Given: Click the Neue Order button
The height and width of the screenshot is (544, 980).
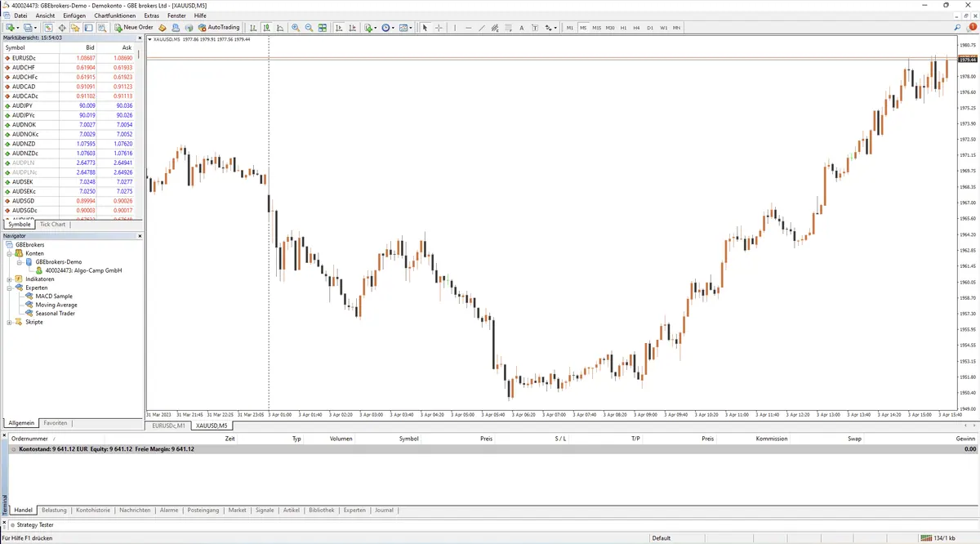Looking at the screenshot, I should (134, 27).
